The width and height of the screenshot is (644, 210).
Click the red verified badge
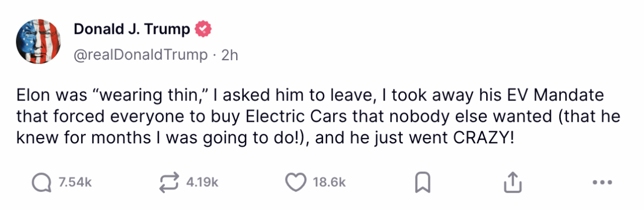202,30
